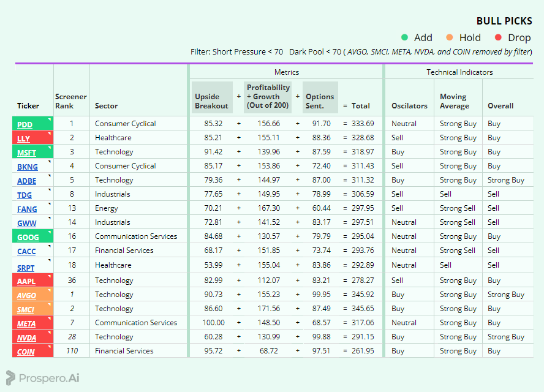Open the AAPL ticker link
544x392 pixels.
click(26, 281)
